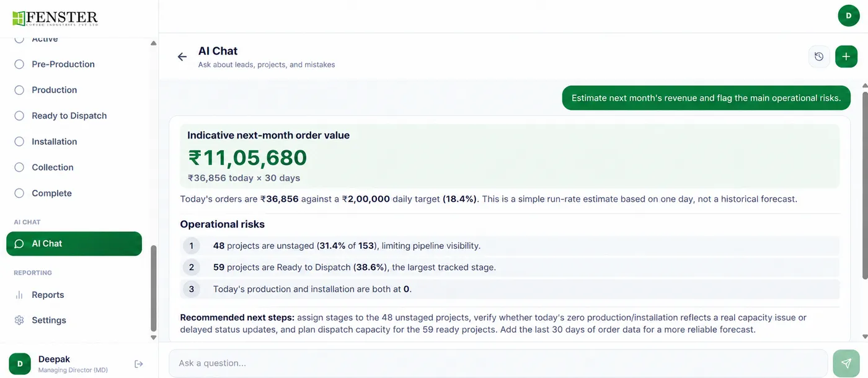The width and height of the screenshot is (868, 378).
Task: Start a new chat with plus button
Action: (846, 56)
